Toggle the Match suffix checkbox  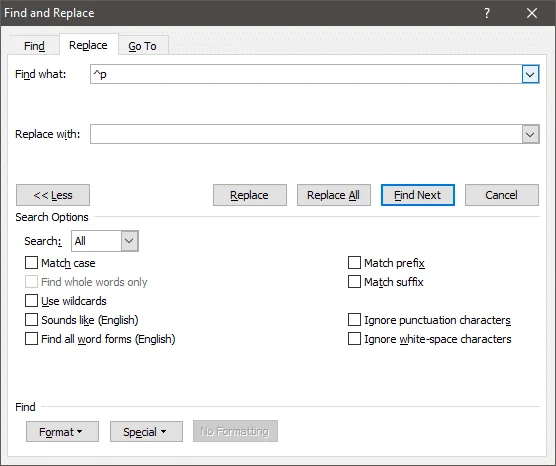pos(354,282)
